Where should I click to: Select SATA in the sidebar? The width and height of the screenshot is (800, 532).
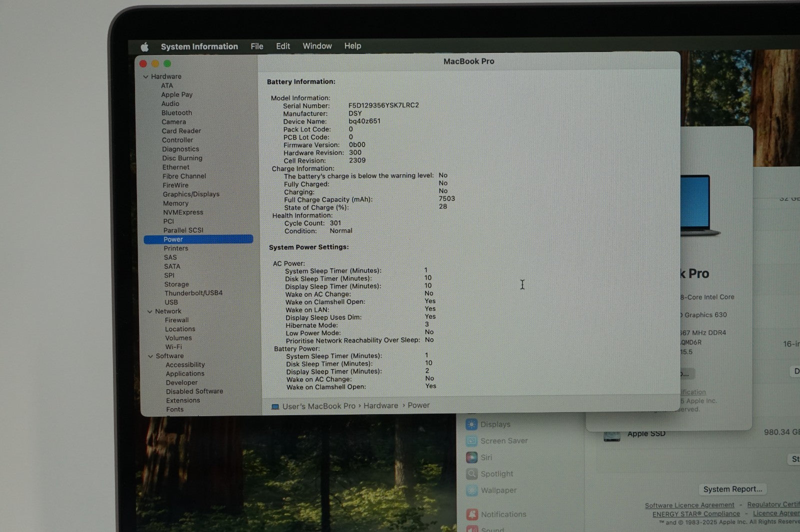click(172, 267)
